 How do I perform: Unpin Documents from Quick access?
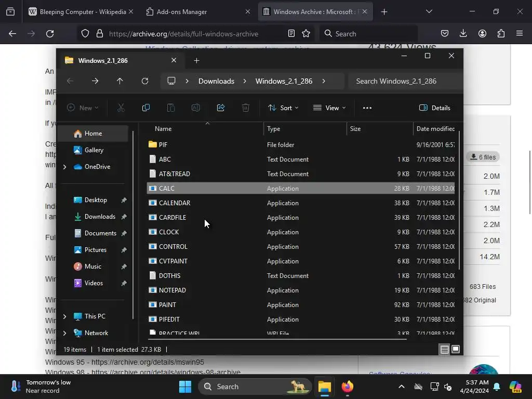point(124,233)
